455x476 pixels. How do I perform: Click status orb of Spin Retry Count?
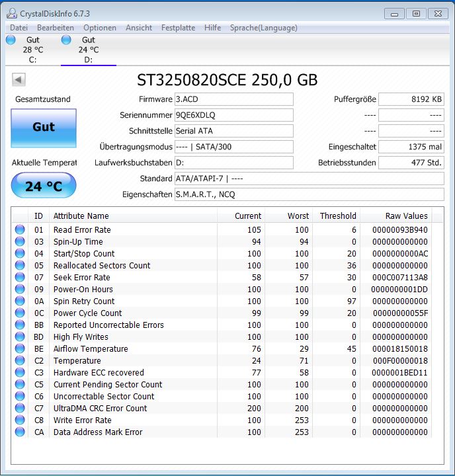tap(20, 301)
